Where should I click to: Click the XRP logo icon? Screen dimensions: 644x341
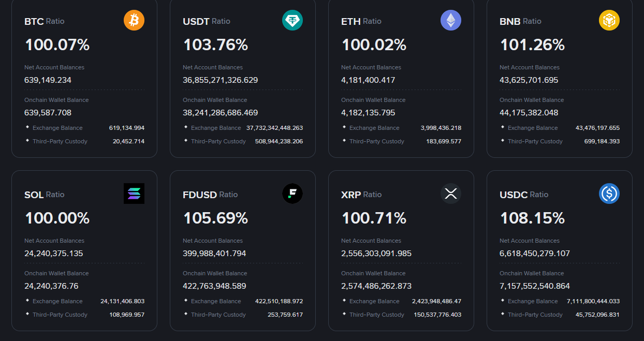pyautogui.click(x=451, y=194)
